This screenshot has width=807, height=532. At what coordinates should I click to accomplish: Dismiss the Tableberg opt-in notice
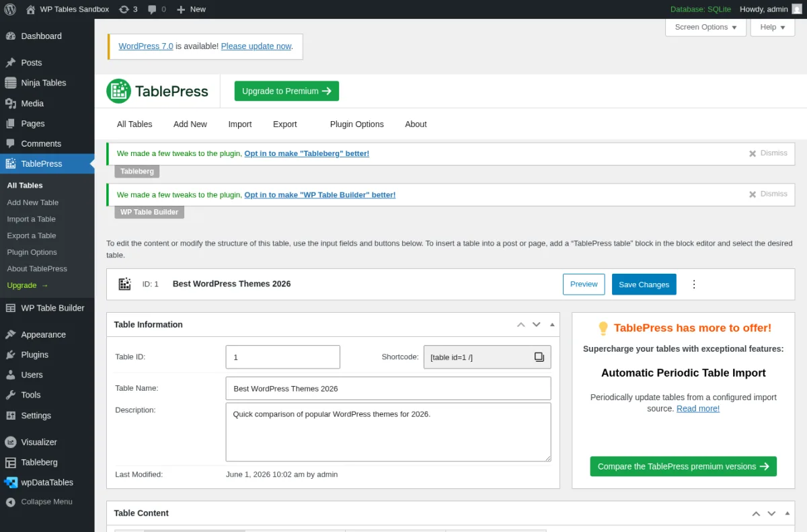[x=768, y=153]
